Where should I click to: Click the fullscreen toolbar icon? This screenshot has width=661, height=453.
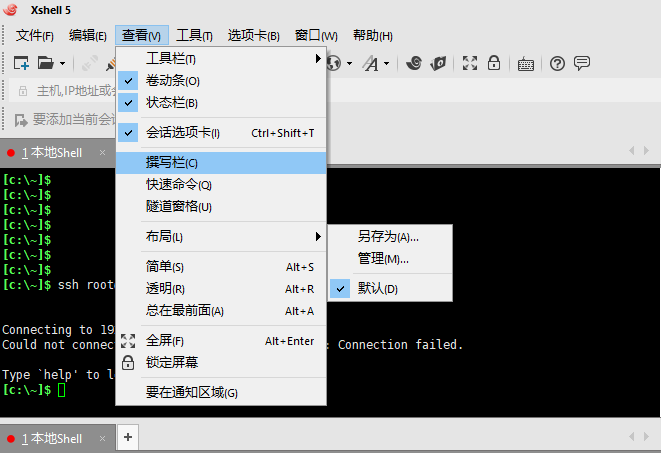pyautogui.click(x=470, y=63)
